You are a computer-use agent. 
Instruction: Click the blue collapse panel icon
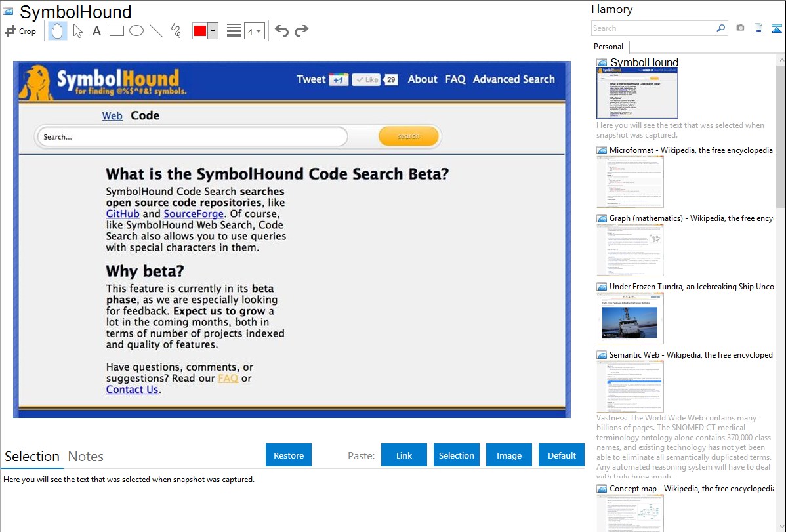tap(776, 28)
